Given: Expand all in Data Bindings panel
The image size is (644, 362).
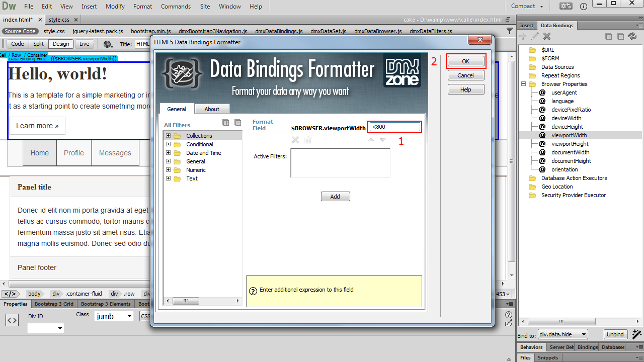Looking at the screenshot, I should pos(609,36).
